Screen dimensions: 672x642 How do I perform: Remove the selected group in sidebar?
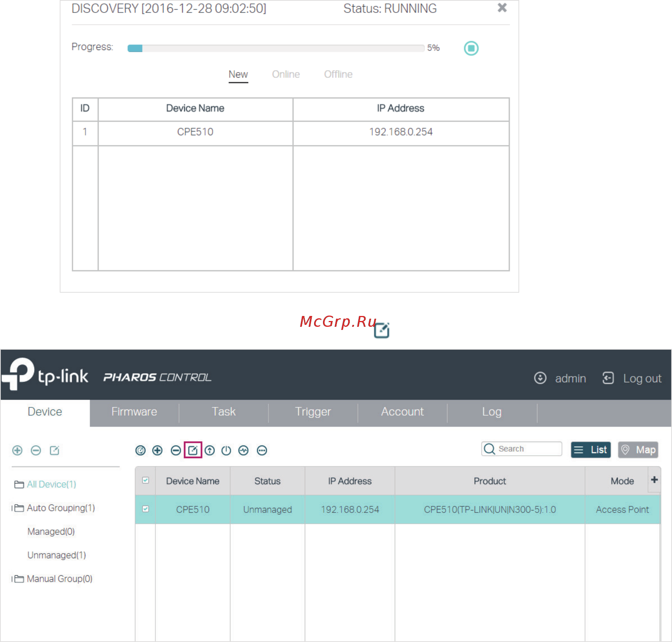pyautogui.click(x=36, y=450)
